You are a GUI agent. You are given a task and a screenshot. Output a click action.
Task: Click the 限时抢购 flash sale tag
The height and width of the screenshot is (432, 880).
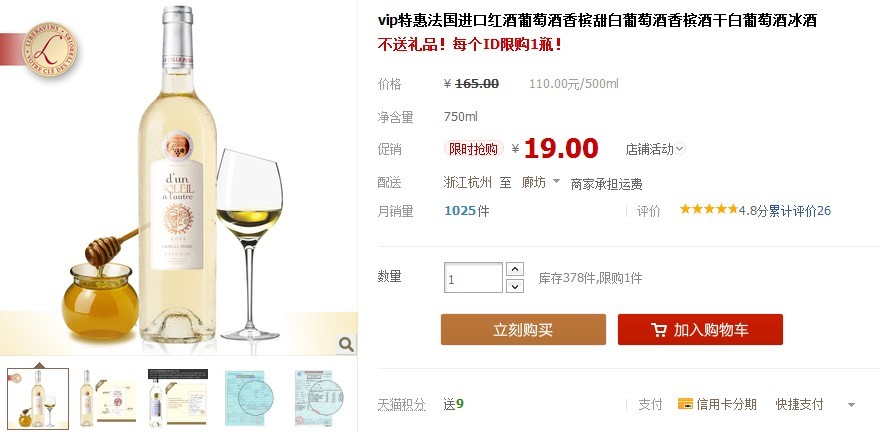[474, 149]
